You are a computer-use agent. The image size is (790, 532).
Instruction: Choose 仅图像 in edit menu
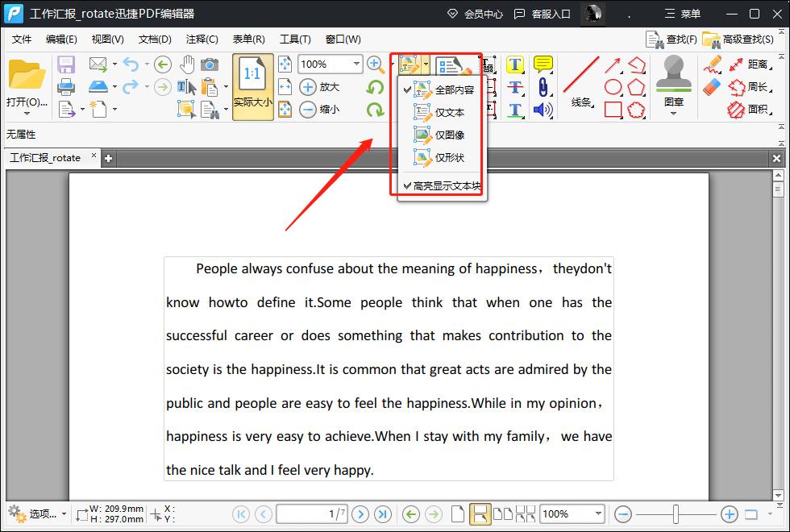click(449, 135)
